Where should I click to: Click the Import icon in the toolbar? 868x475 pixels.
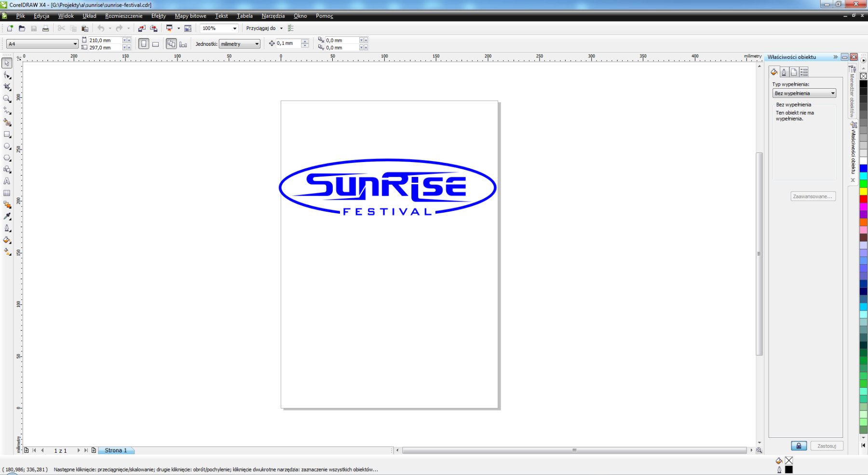coord(142,28)
